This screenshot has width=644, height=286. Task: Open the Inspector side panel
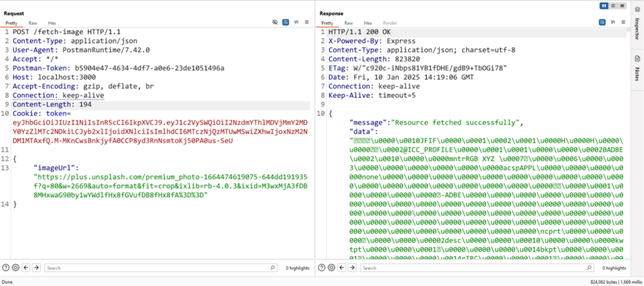coord(636,26)
